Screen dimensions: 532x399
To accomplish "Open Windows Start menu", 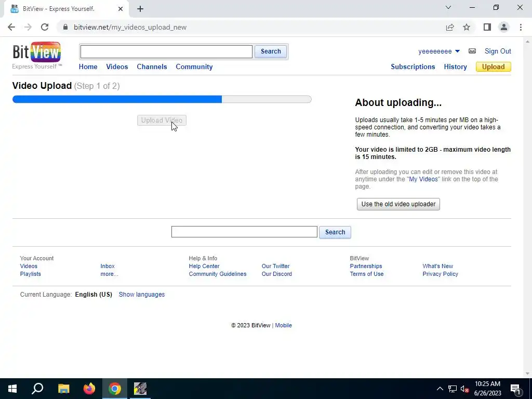I will pos(12,389).
